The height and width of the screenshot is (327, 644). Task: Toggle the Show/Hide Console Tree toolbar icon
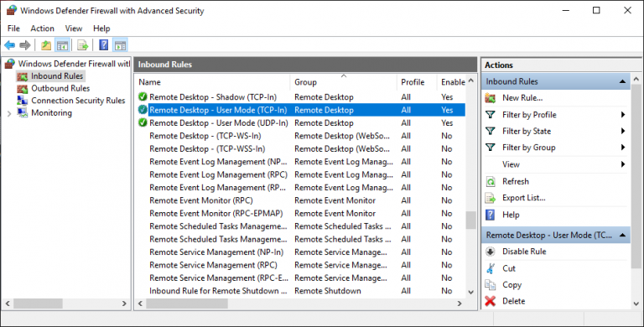[x=62, y=45]
